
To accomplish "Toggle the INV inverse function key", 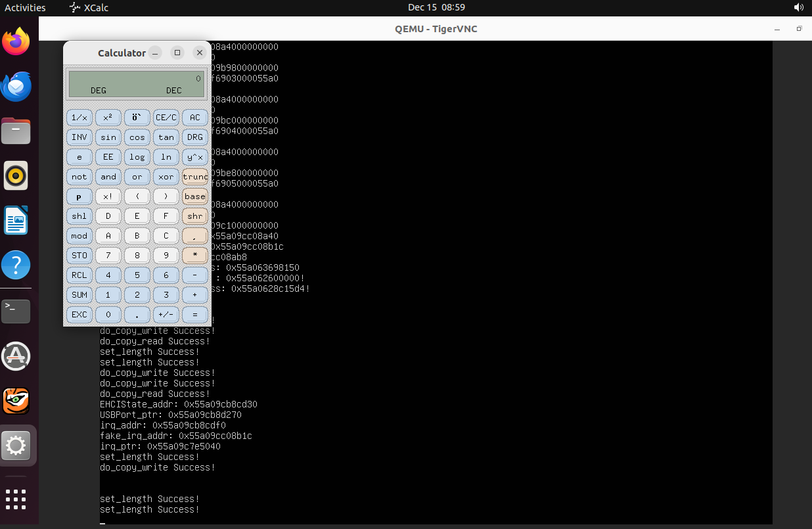I will [79, 137].
